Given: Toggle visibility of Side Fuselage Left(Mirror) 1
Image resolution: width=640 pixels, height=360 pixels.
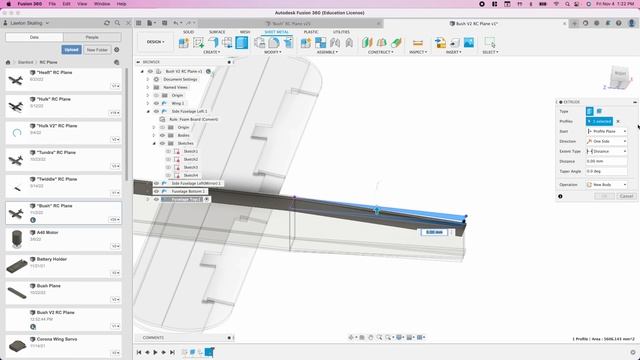Looking at the screenshot, I should pyautogui.click(x=156, y=183).
